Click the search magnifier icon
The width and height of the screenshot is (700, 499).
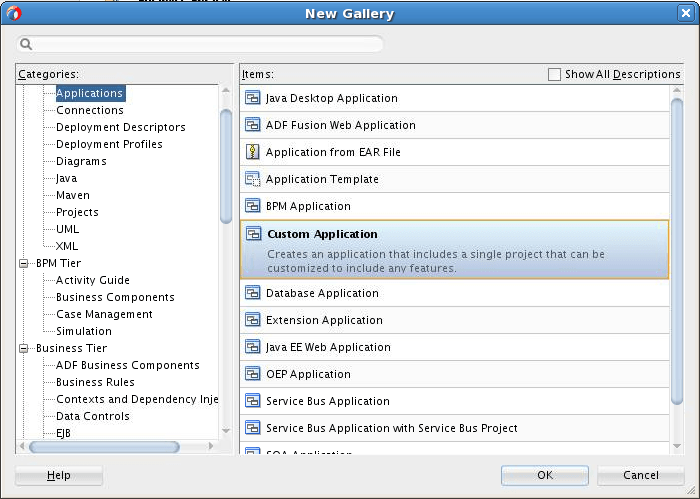(26, 44)
